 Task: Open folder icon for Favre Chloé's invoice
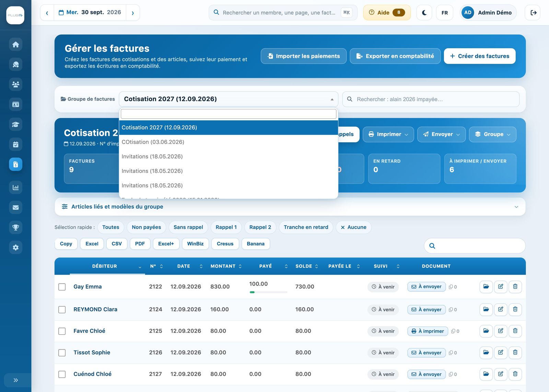pos(486,331)
